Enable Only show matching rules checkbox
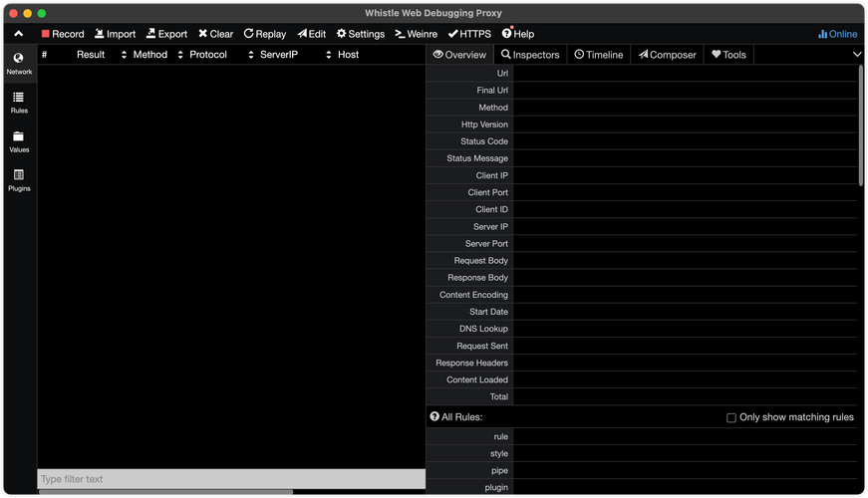The width and height of the screenshot is (868, 498). tap(731, 417)
